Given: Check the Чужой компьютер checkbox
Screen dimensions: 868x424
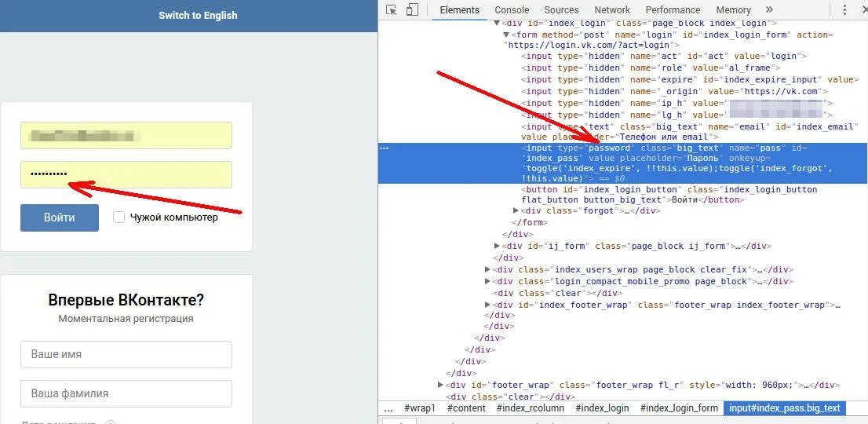Looking at the screenshot, I should click(119, 217).
